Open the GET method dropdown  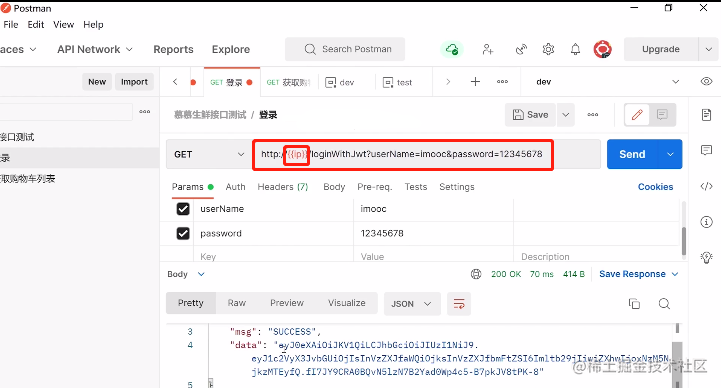tap(209, 154)
